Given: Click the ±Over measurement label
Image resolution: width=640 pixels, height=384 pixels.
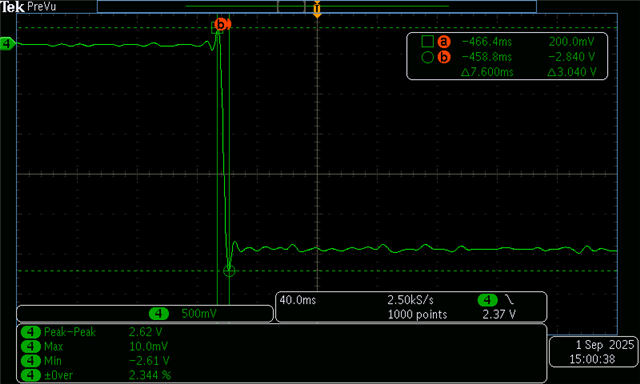Looking at the screenshot, I should point(58,375).
